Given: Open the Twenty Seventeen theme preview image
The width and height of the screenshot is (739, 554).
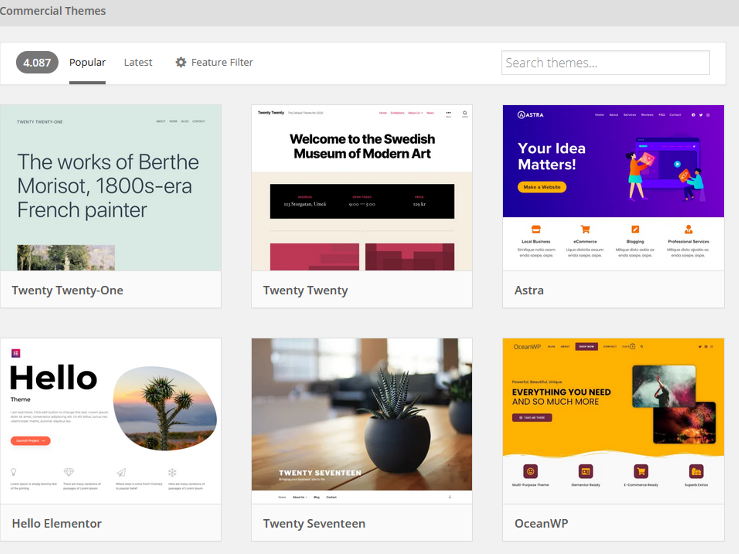Looking at the screenshot, I should [361, 421].
